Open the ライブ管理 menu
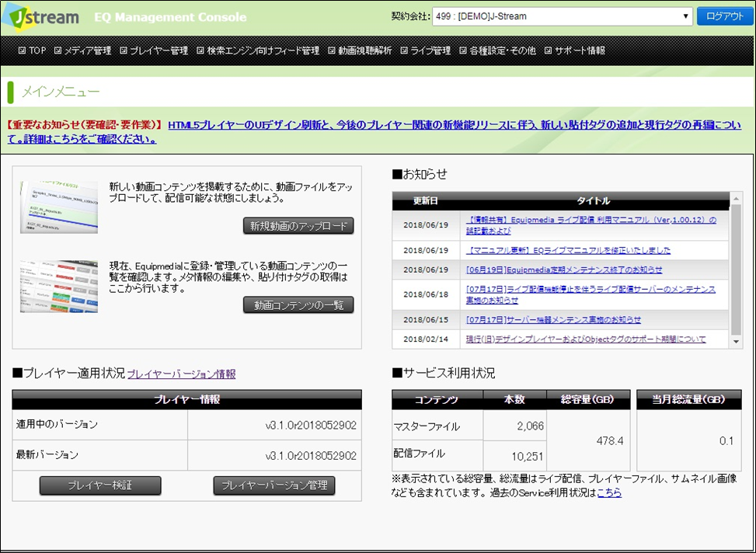The width and height of the screenshot is (756, 553). point(425,50)
